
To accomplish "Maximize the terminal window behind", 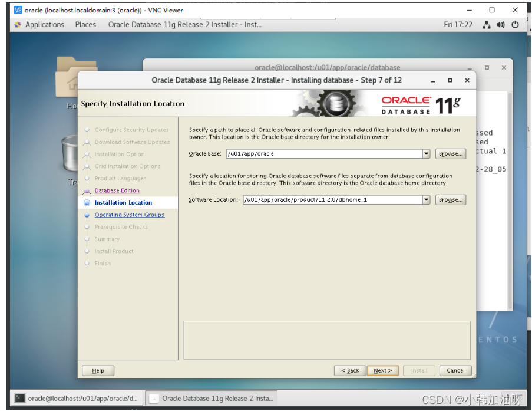I will point(487,68).
